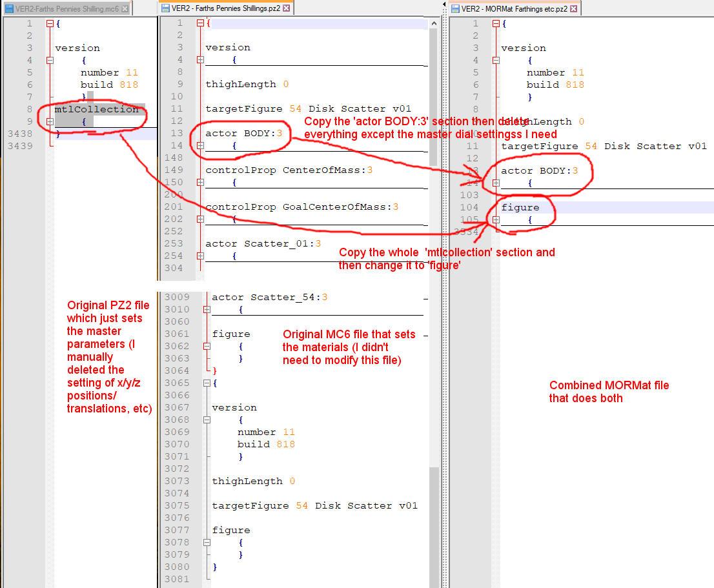714x588 pixels.
Task: Click 'actor Scatter_54:3' on line 3009
Action: (x=270, y=297)
